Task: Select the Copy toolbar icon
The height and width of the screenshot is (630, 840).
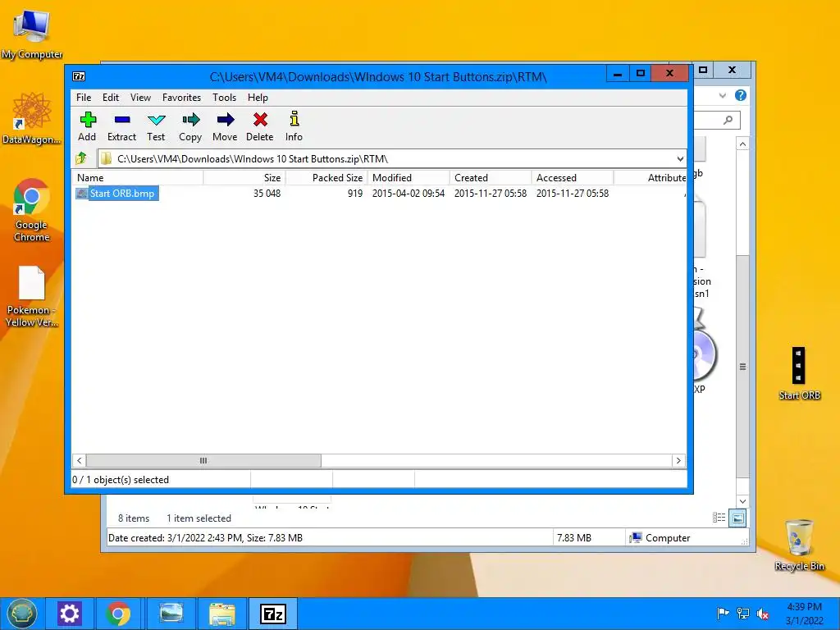Action: click(190, 126)
